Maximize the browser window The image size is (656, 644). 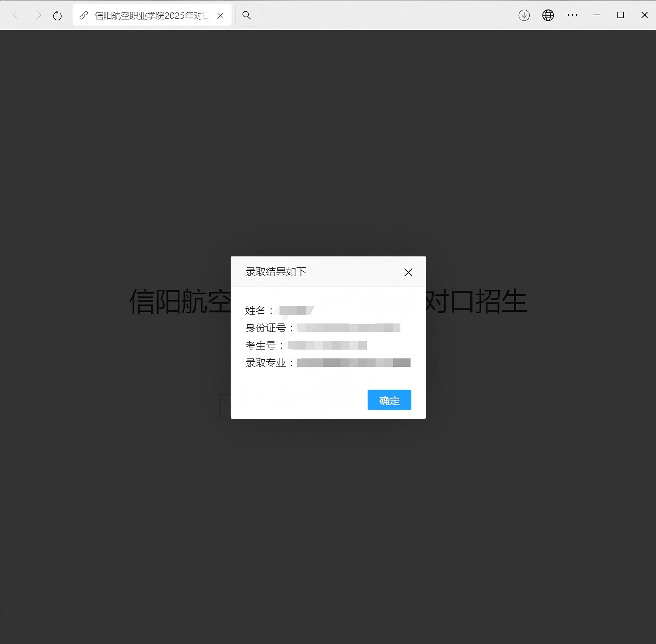(x=620, y=15)
